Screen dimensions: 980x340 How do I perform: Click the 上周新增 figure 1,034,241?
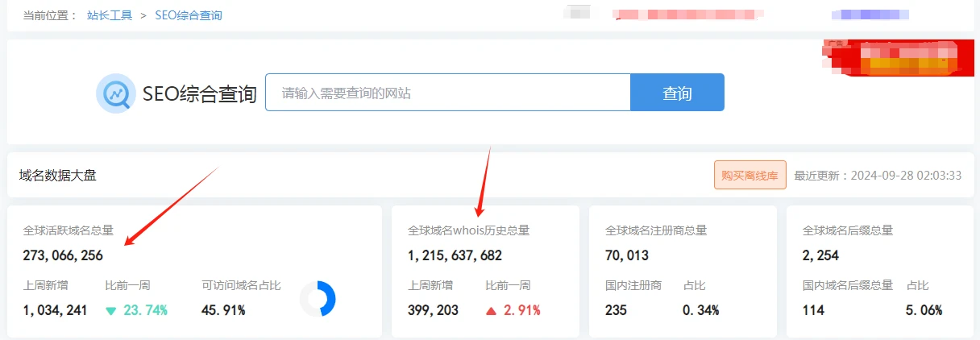point(55,310)
